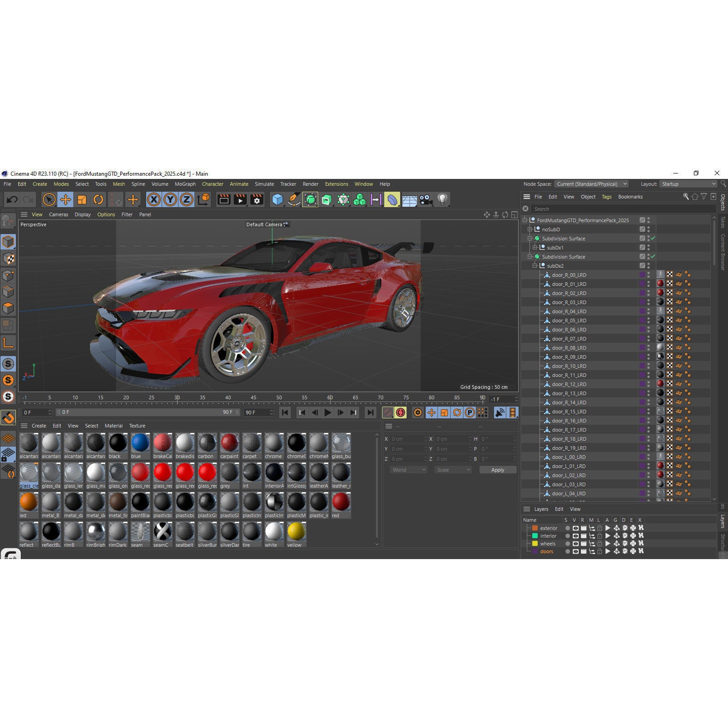Click the Object Manager search field
This screenshot has width=728, height=728.
click(x=623, y=209)
